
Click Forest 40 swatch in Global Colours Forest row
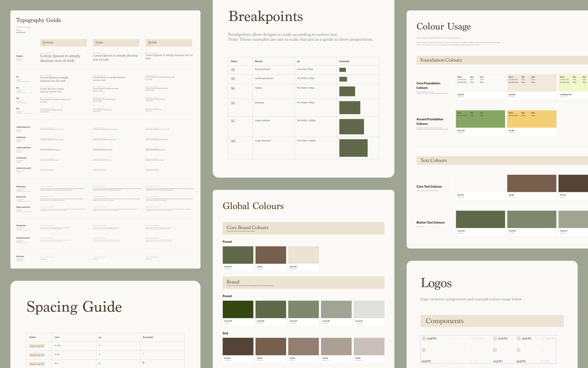(x=336, y=313)
